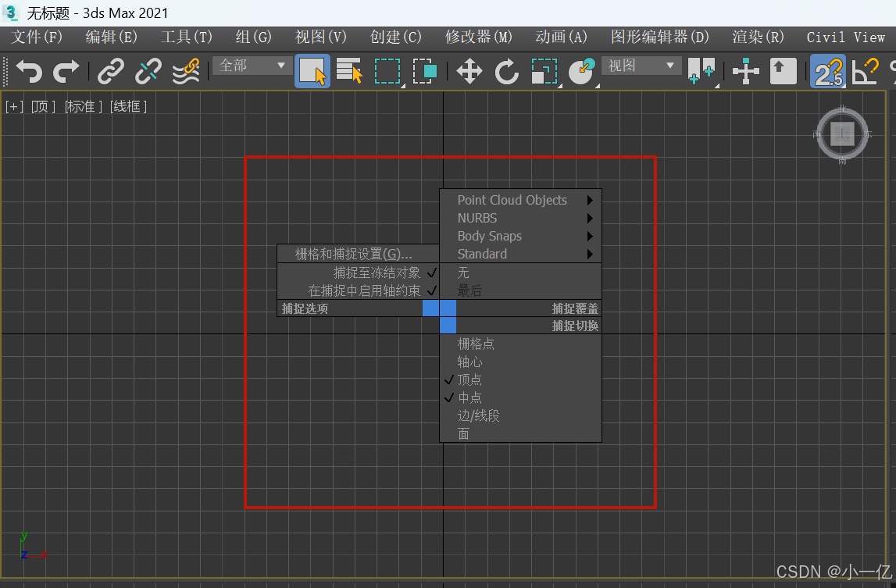The height and width of the screenshot is (588, 896).
Task: Click the viewport [+] label
Action: (x=14, y=106)
